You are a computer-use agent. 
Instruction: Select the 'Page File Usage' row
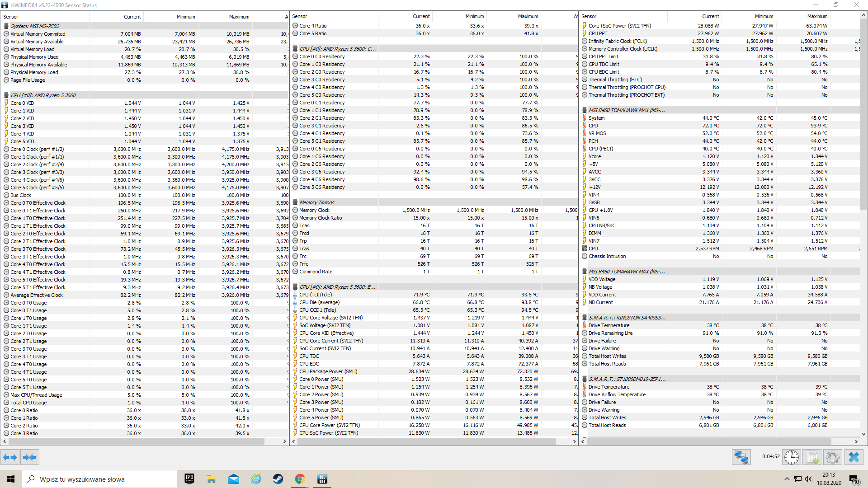point(144,80)
